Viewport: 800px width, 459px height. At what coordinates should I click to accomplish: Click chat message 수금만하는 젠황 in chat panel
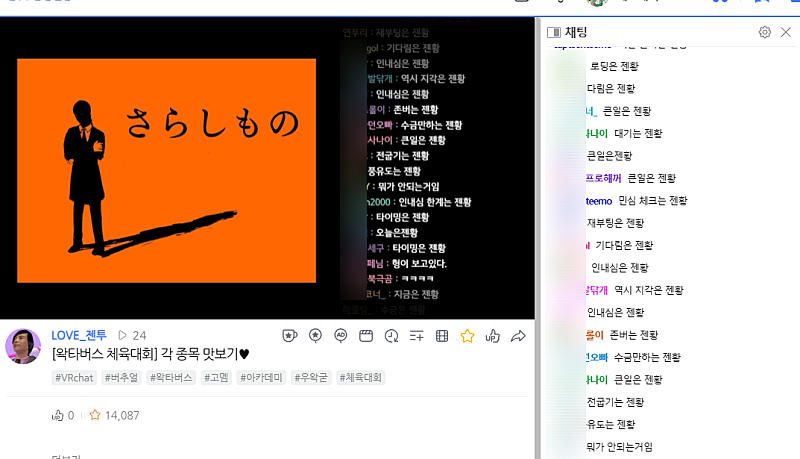click(x=647, y=357)
